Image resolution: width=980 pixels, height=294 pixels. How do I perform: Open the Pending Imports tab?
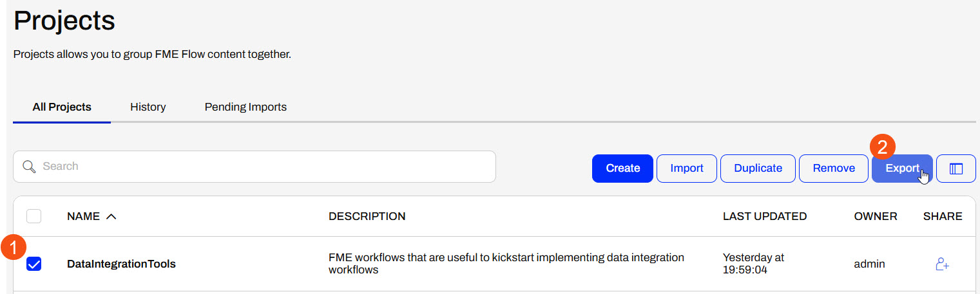pyautogui.click(x=245, y=107)
